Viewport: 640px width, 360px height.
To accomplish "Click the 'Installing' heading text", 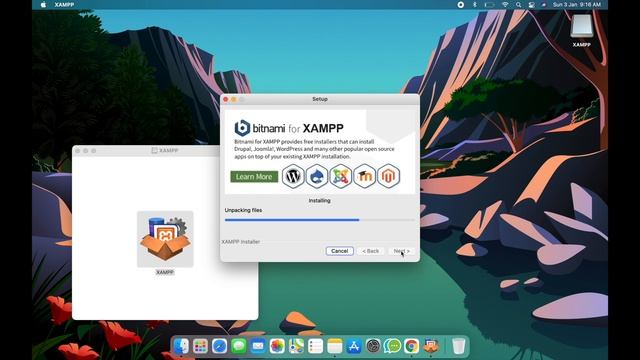I will (320, 200).
